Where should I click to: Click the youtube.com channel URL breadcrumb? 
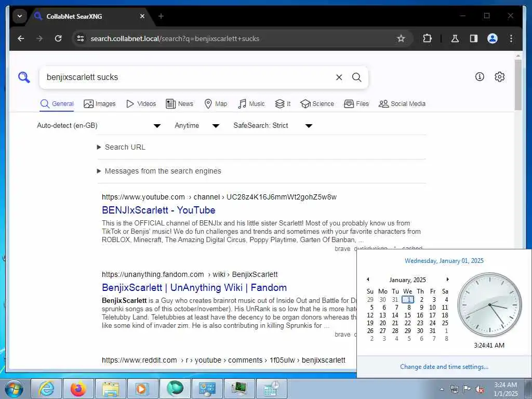[x=219, y=197]
